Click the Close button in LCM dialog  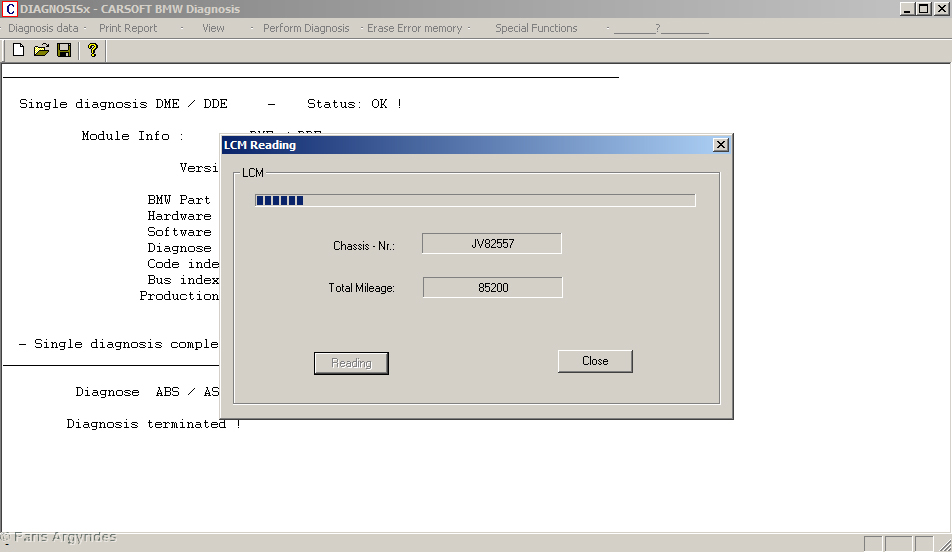click(x=595, y=361)
